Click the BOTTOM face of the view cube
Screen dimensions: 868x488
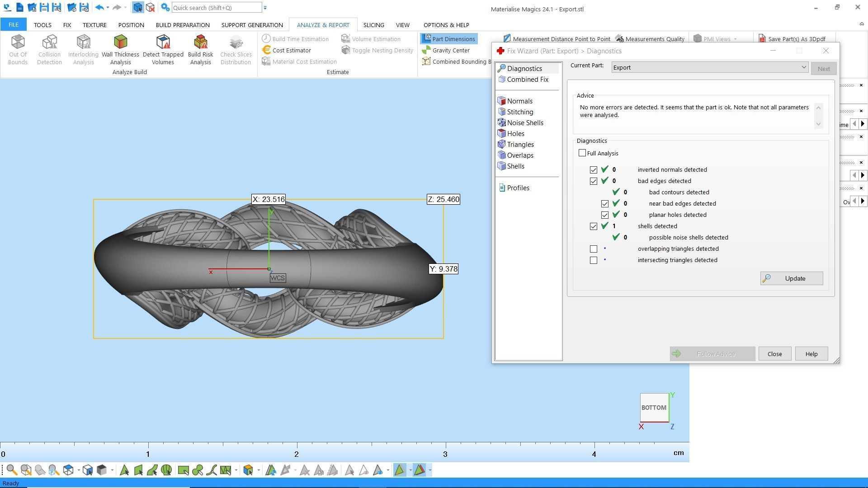point(654,408)
